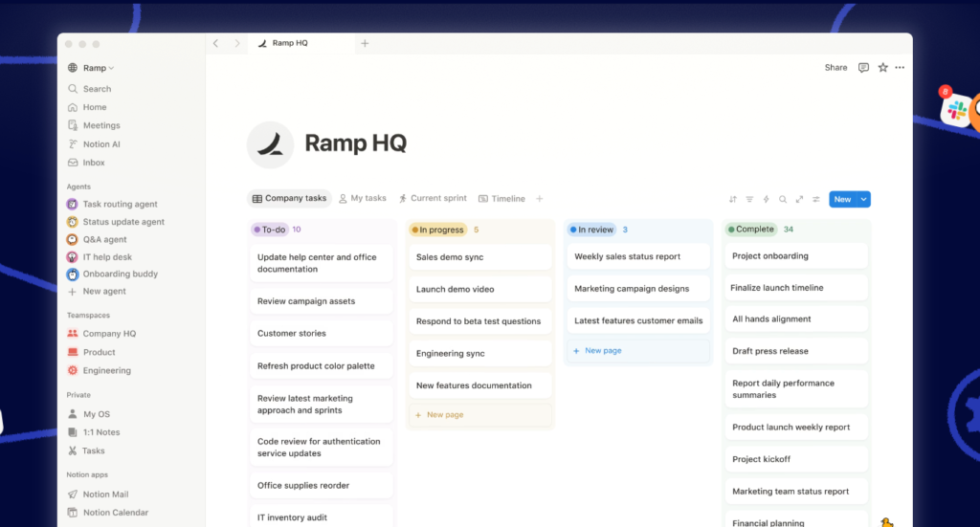Open the Project onboarding card
This screenshot has height=527, width=980.
pos(796,256)
